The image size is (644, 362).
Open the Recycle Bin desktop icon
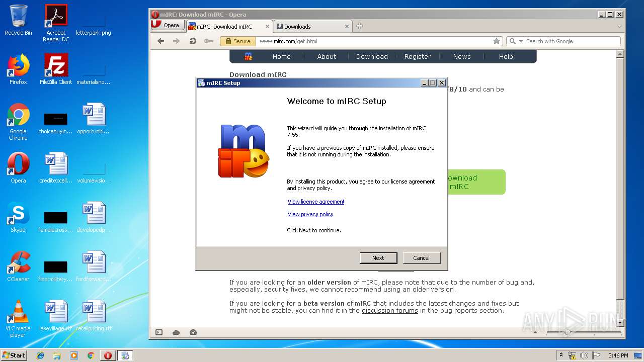[18, 20]
